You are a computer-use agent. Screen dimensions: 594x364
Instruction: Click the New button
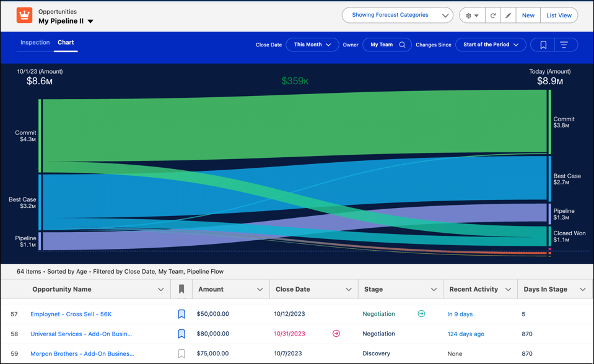click(x=528, y=15)
